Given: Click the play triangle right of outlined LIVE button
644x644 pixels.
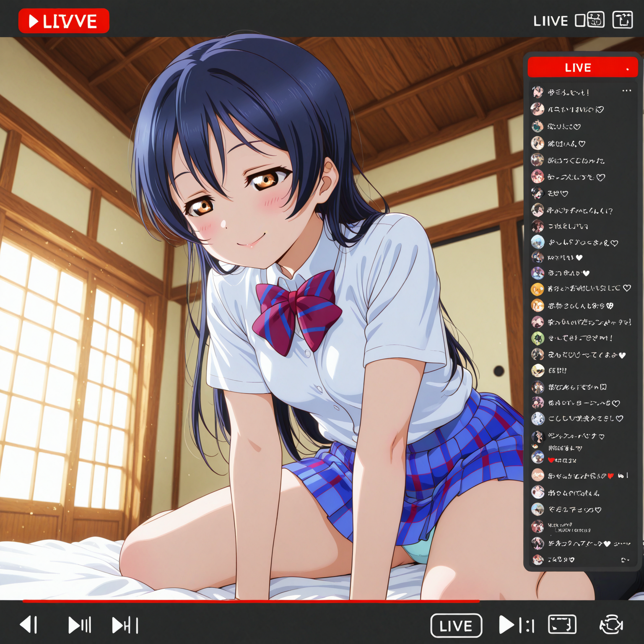Looking at the screenshot, I should (x=506, y=625).
